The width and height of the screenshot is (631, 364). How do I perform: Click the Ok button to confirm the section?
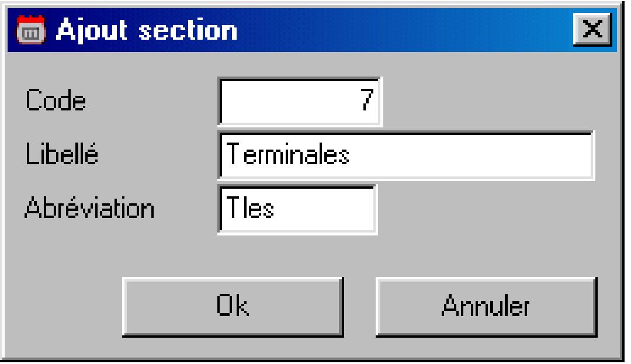[x=234, y=304]
